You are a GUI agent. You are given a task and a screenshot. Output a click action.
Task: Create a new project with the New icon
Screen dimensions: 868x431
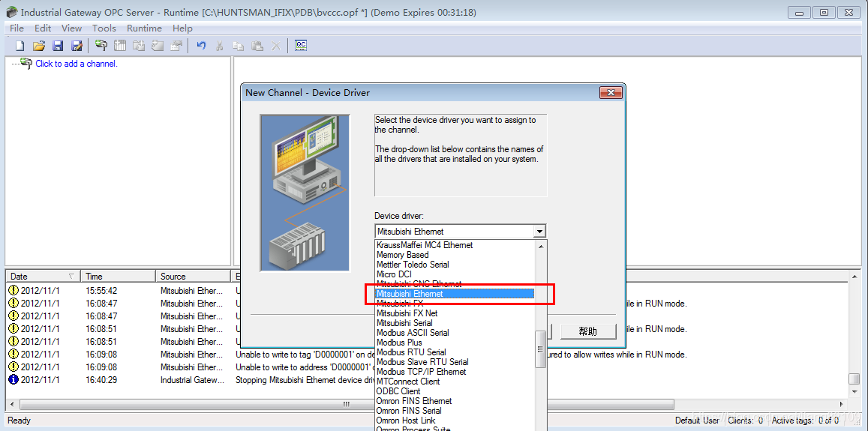coord(20,46)
